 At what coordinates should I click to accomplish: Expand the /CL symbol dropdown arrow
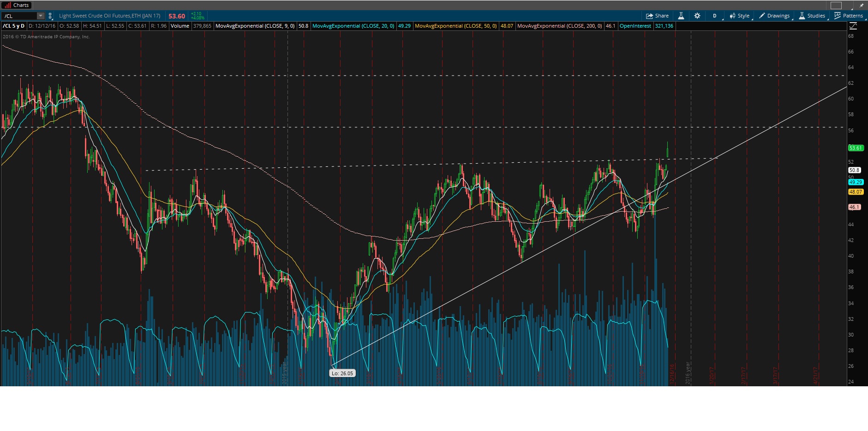point(41,16)
